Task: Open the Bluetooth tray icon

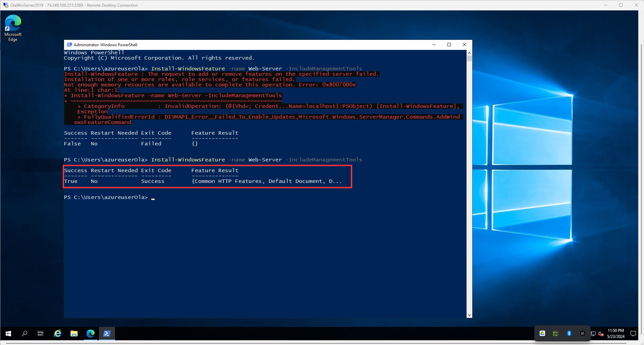Action: [x=569, y=333]
